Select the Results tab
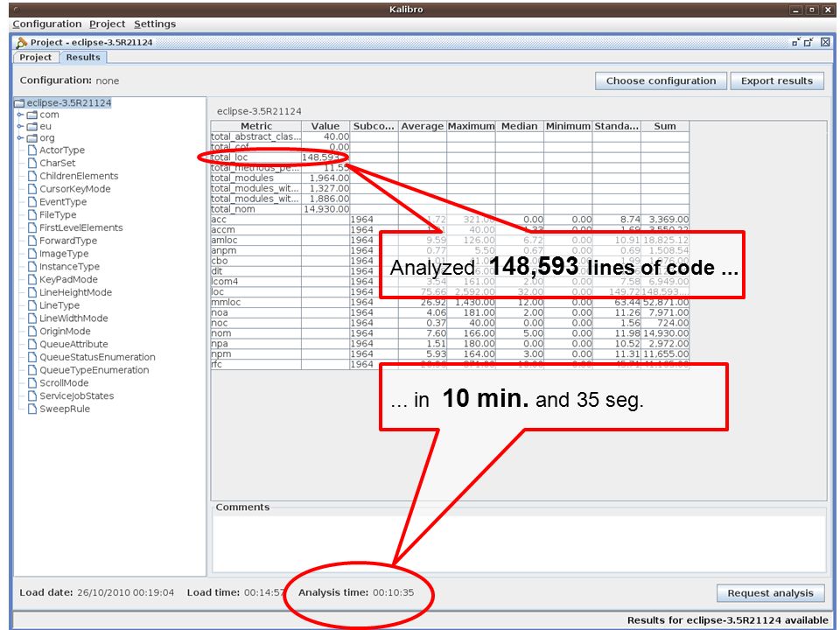This screenshot has width=840, height=630. 83,58
